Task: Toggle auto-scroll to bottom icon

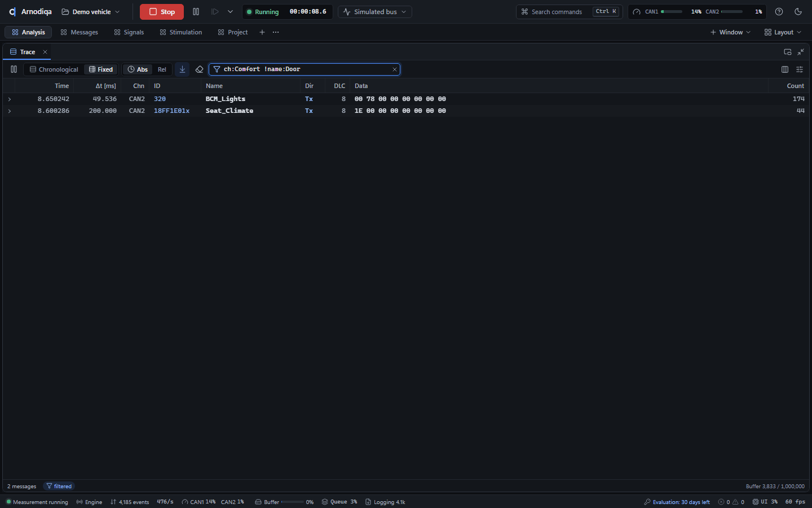Action: (182, 69)
